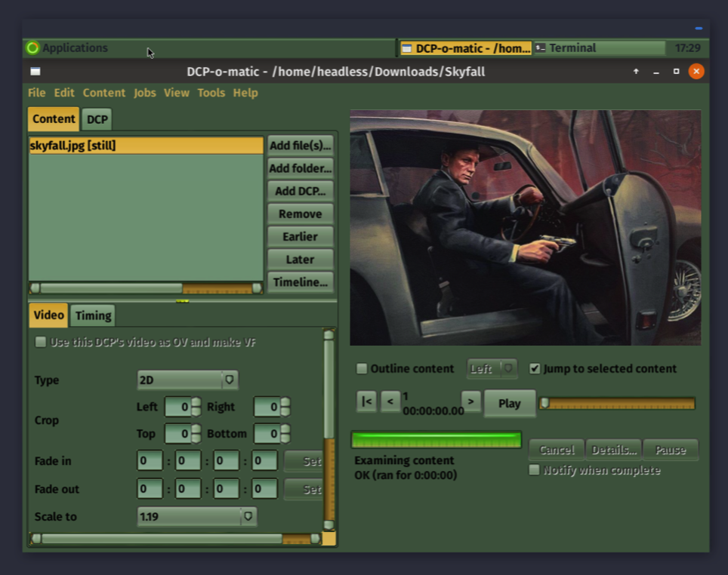Click the Crop Bottom spinner arrows
Viewport: 728px width, 575px height.
285,433
